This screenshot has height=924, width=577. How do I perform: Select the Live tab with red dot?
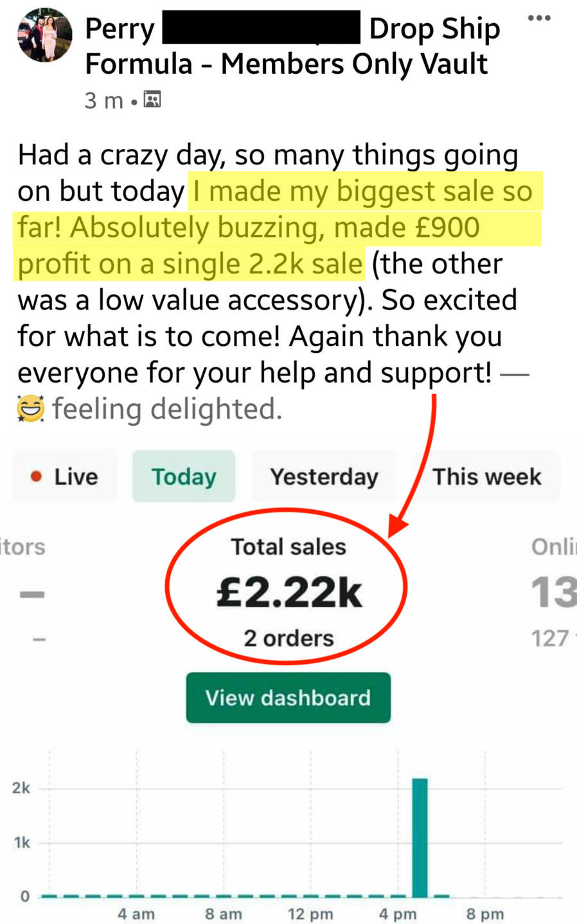pos(64,476)
